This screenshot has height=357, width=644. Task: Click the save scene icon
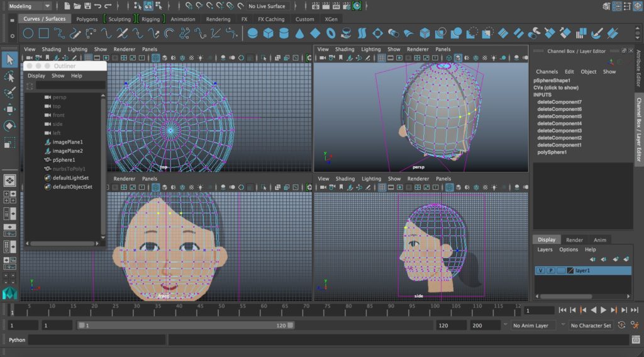[87, 6]
